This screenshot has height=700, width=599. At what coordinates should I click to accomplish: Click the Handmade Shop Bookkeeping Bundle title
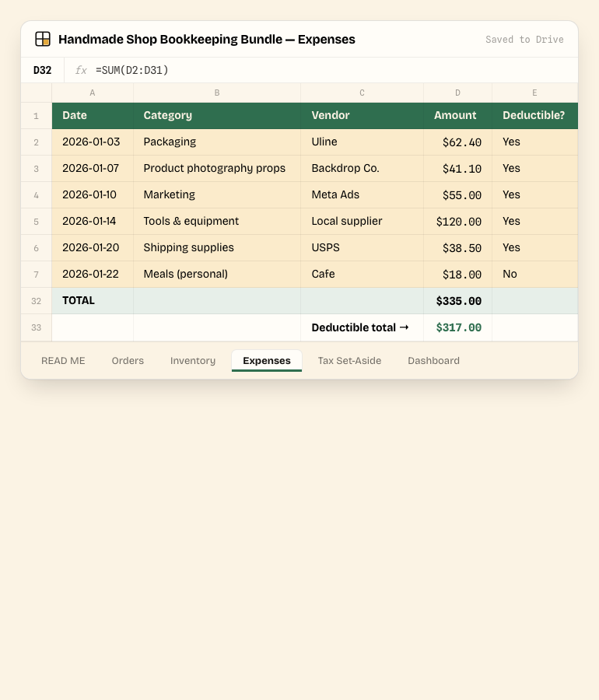pyautogui.click(x=207, y=40)
